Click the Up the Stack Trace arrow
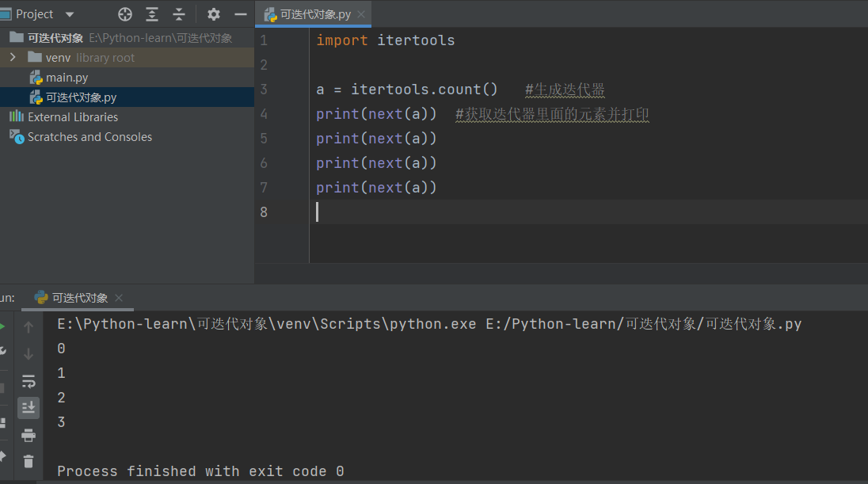Viewport: 868px width, 484px height. pos(29,327)
